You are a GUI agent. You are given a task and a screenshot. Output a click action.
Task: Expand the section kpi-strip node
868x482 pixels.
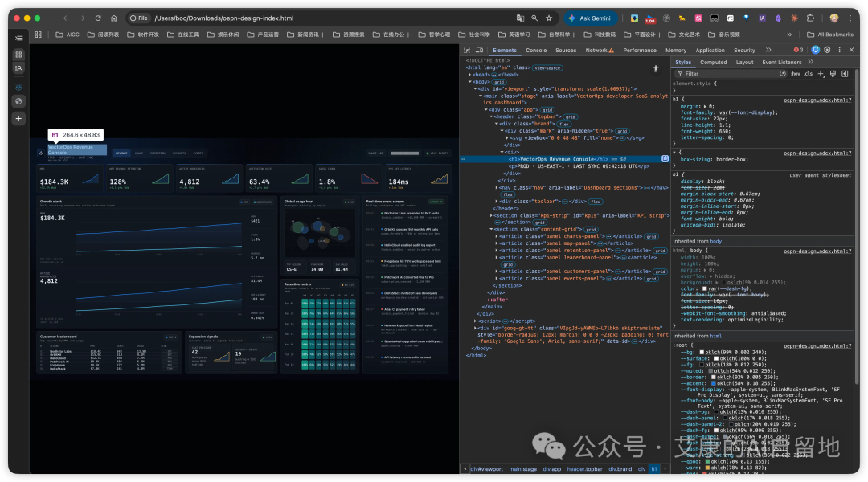coord(491,215)
